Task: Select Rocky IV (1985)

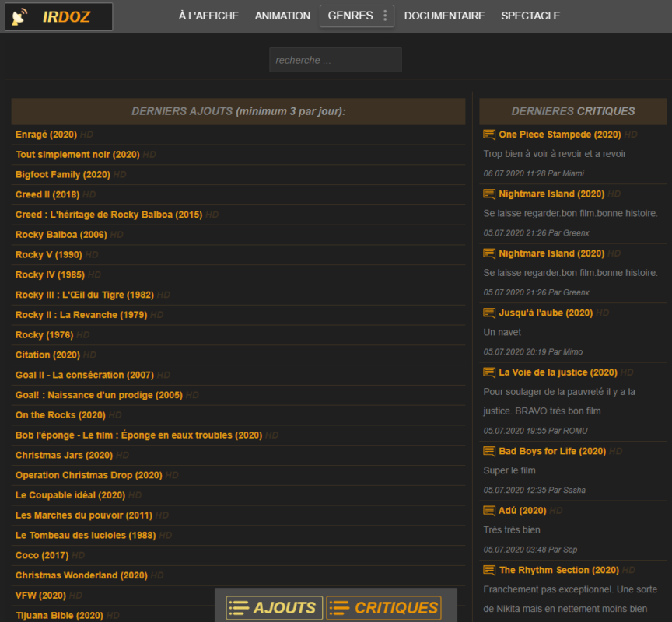Action: [50, 275]
